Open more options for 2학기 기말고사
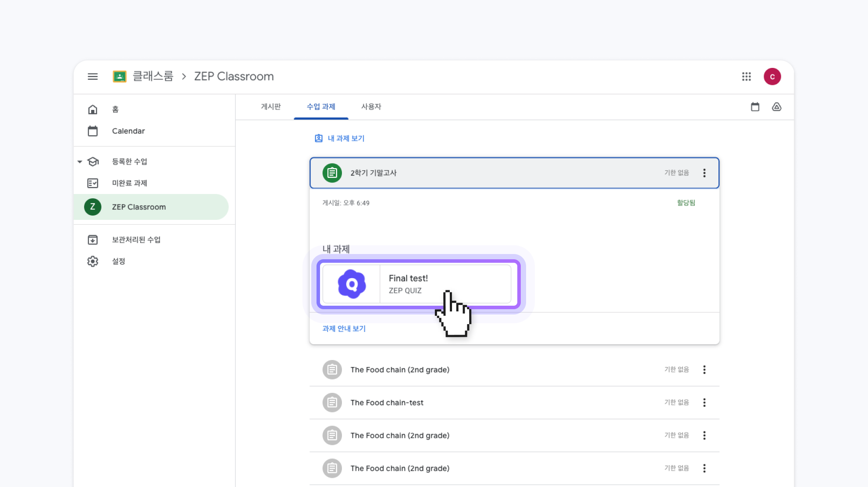Viewport: 868px width, 487px height. coord(704,173)
